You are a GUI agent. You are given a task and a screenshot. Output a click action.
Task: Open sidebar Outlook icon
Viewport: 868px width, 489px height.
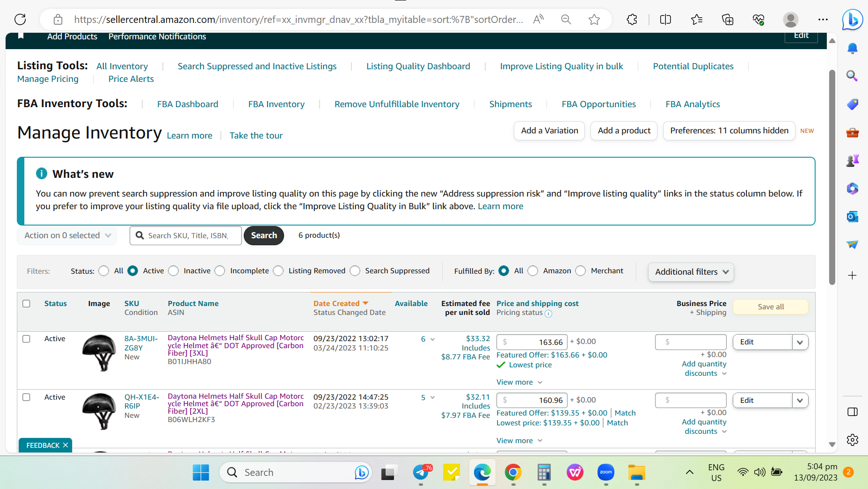(x=853, y=217)
